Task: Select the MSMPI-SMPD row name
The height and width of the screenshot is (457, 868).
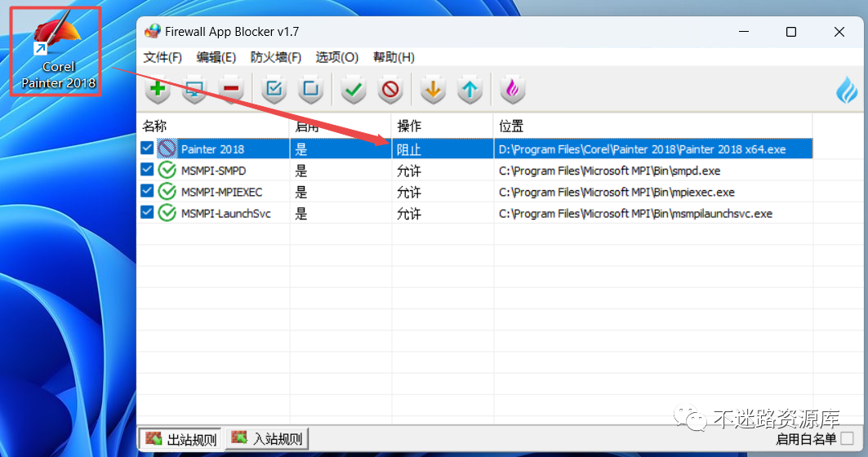Action: (214, 171)
